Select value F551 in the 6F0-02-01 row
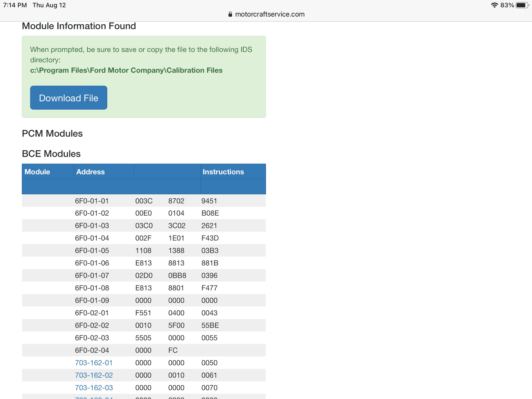The height and width of the screenshot is (399, 532). (x=143, y=313)
